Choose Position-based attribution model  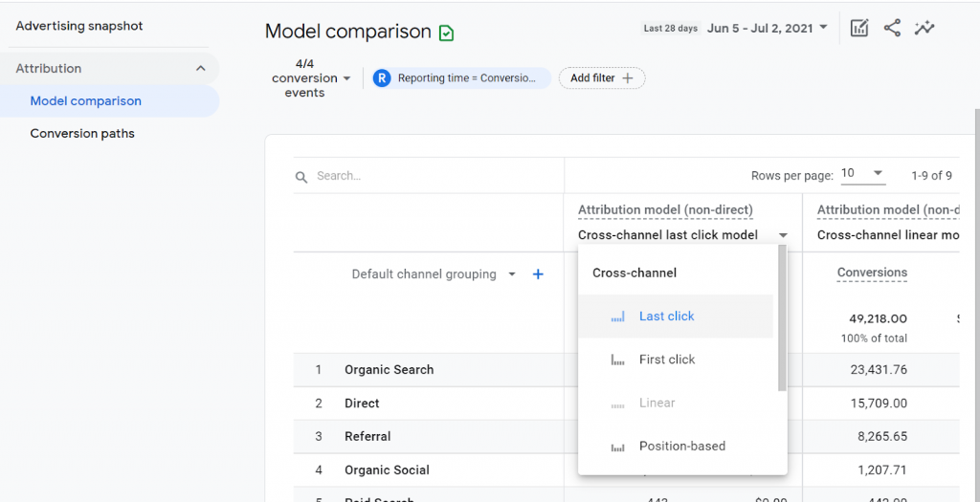[x=681, y=447]
